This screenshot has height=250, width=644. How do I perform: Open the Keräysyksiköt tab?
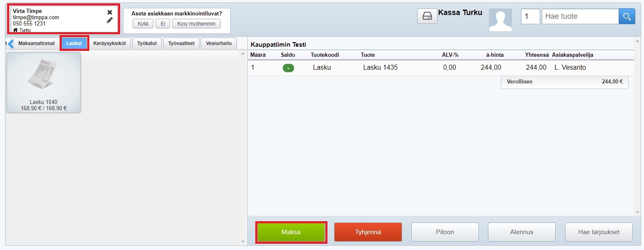point(110,43)
